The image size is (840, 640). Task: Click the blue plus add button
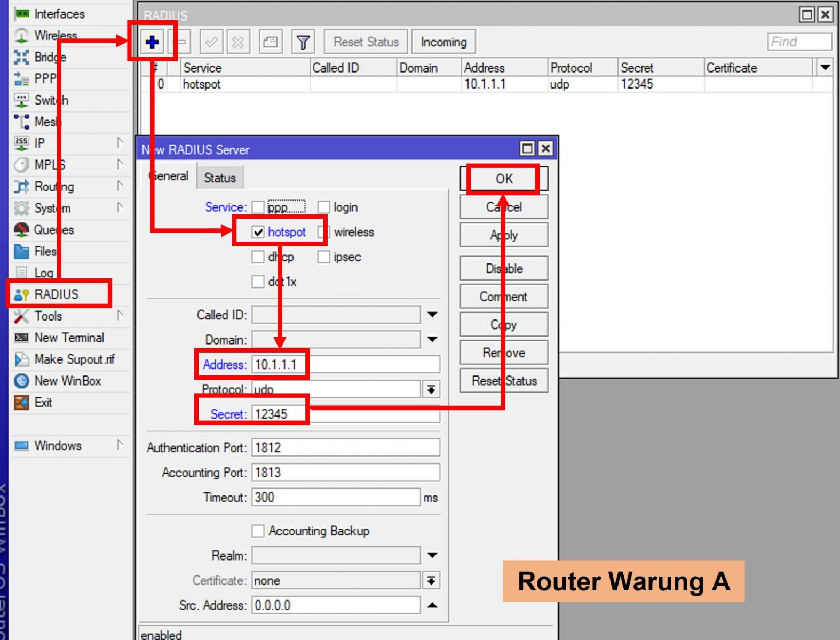[x=152, y=42]
